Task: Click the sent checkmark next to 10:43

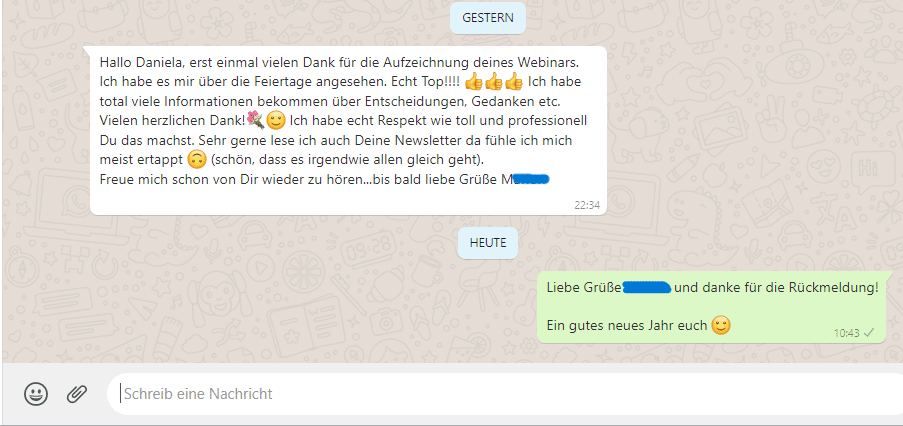Action: tap(869, 333)
